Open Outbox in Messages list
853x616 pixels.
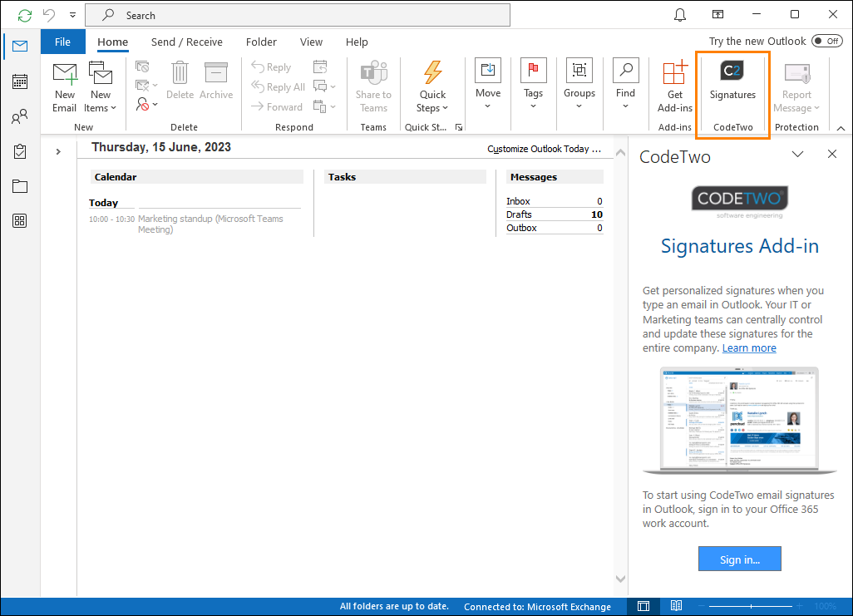(555, 228)
